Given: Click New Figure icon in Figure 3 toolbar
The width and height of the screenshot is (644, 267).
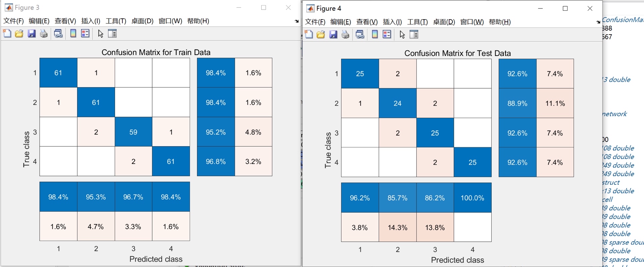Looking at the screenshot, I should pos(7,34).
